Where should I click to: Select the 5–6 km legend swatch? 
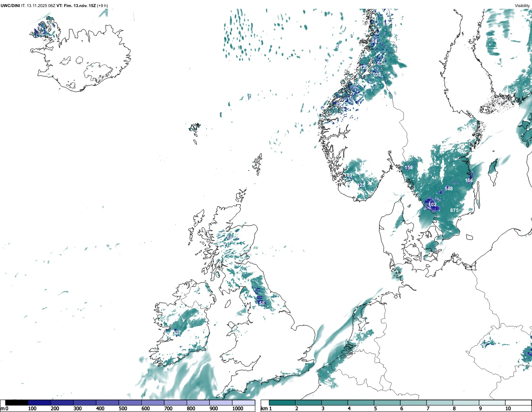[387, 402]
